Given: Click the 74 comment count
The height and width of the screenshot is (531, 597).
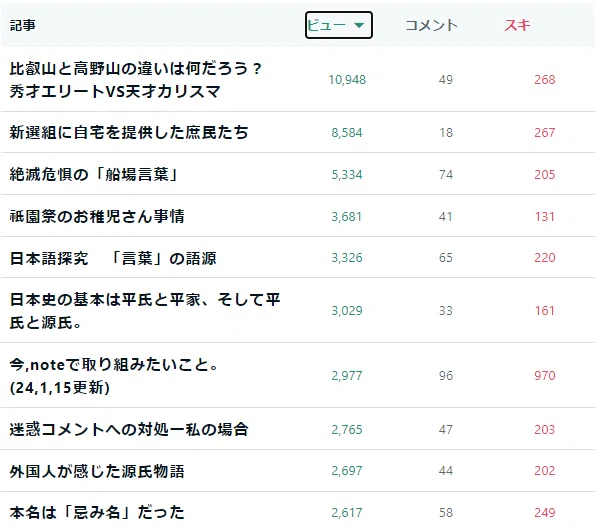Looking at the screenshot, I should [x=445, y=174].
